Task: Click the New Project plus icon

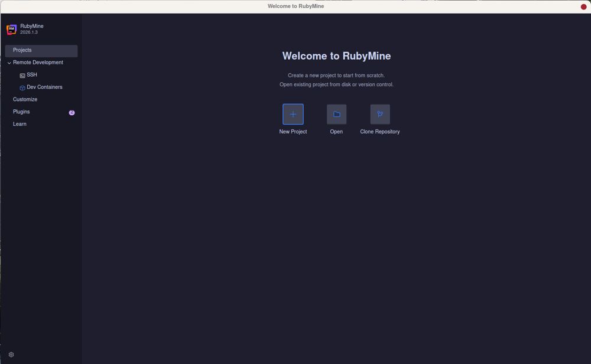Action: (x=293, y=114)
